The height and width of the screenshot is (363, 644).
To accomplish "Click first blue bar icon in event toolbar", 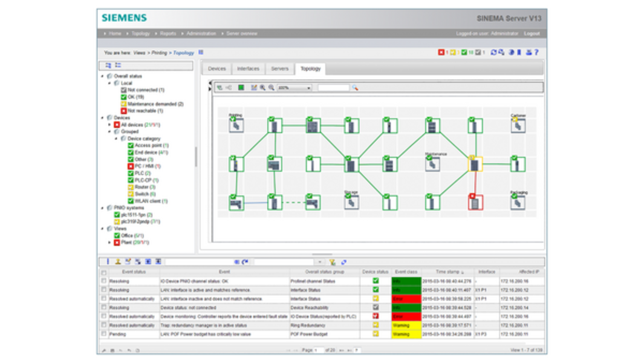I will [108, 261].
